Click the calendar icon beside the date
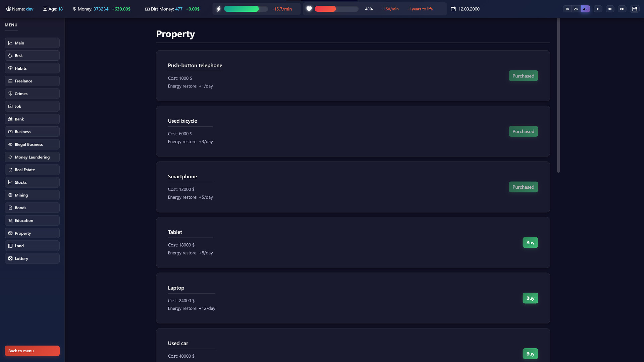644x362 pixels. tap(453, 9)
